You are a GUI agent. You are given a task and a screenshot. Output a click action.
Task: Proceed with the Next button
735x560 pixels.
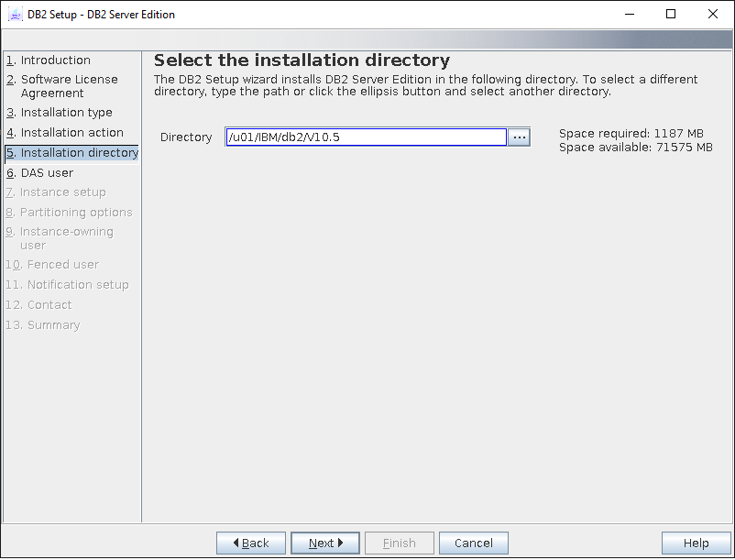[x=324, y=544]
